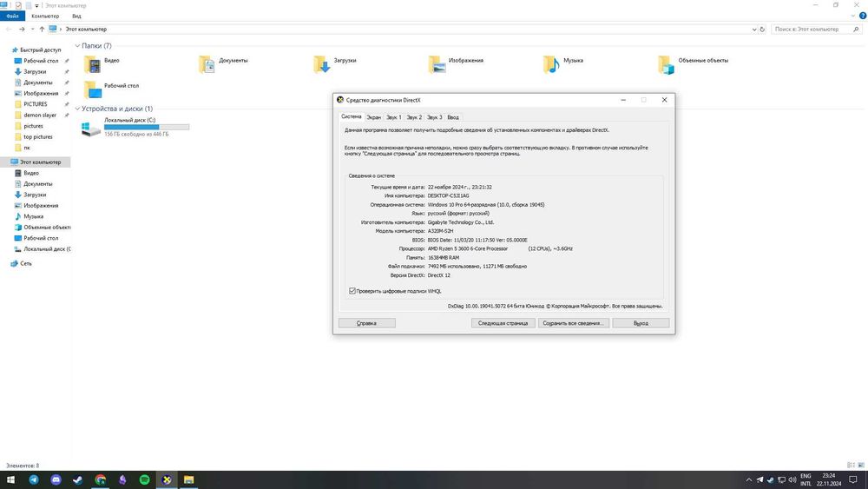Collapse the Устройства и диски (1) group
868x489 pixels.
[x=77, y=109]
